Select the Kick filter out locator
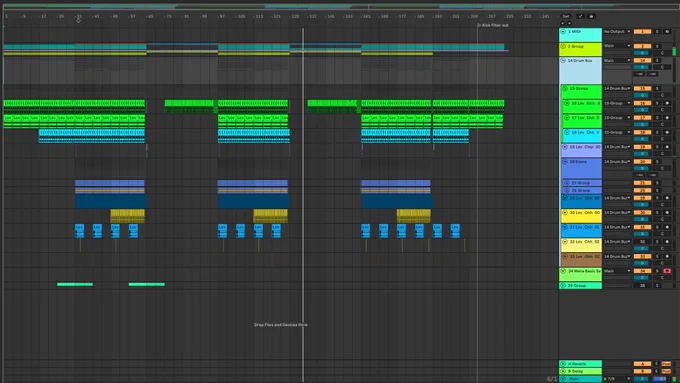The height and width of the screenshot is (383, 680). [x=493, y=25]
